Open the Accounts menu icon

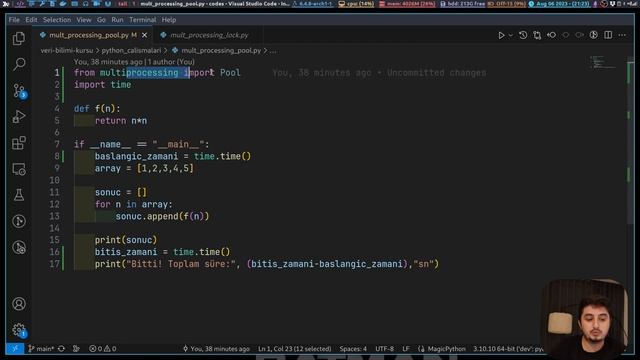point(19,304)
